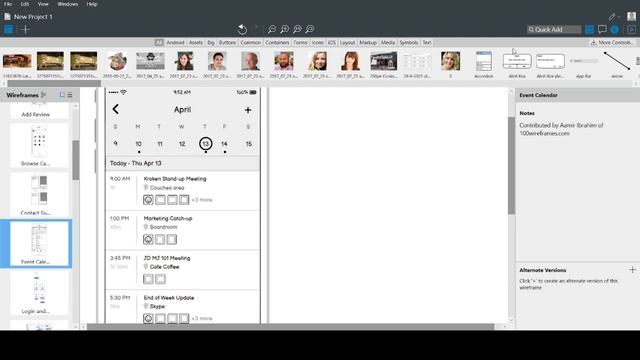The height and width of the screenshot is (360, 640).
Task: Switch to the Big controls tab
Action: pyautogui.click(x=211, y=42)
